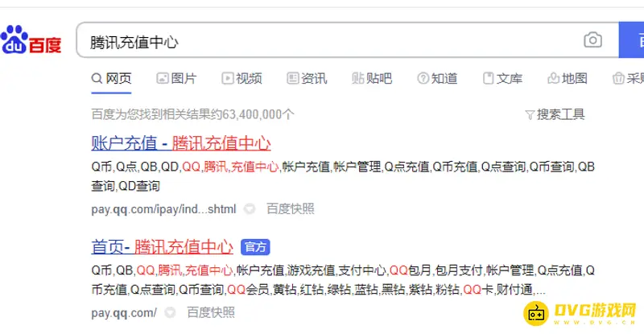The height and width of the screenshot is (334, 644).
Task: Open the 采购 tab at right edge
Action: coord(629,78)
